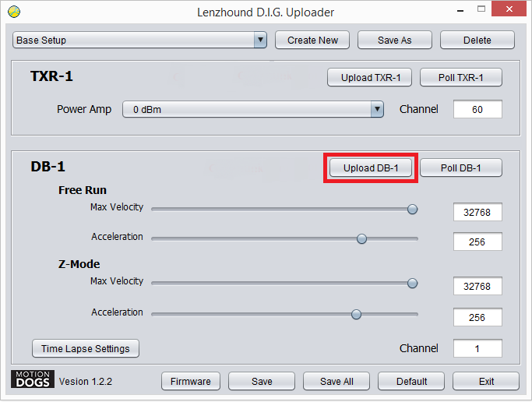
Task: Upload settings to DB-1
Action: point(371,168)
